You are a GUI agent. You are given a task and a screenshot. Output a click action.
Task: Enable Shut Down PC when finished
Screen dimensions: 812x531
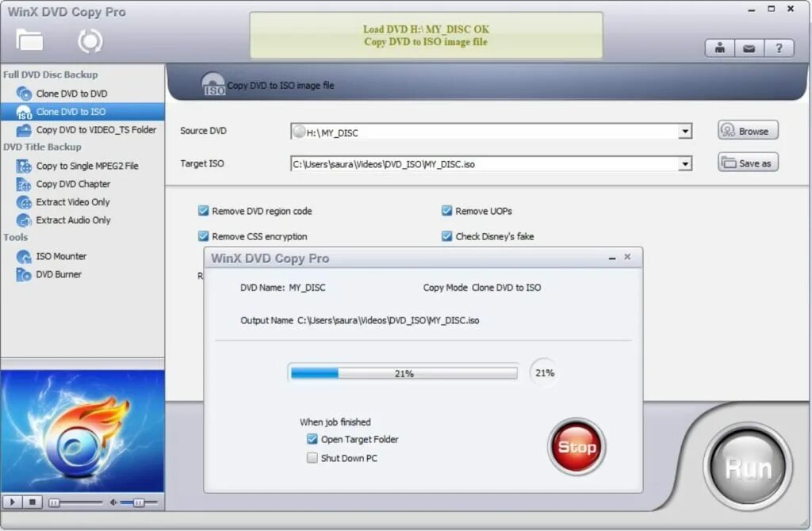[x=312, y=457]
